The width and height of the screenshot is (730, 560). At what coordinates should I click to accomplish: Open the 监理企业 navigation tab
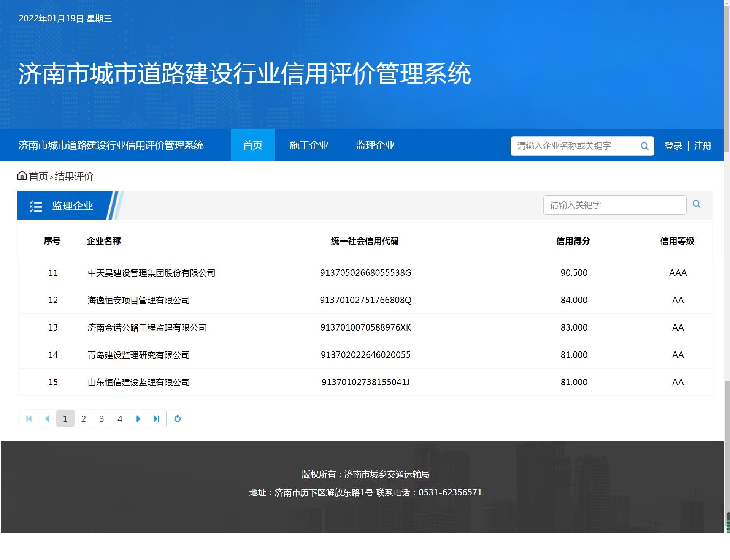click(x=375, y=145)
